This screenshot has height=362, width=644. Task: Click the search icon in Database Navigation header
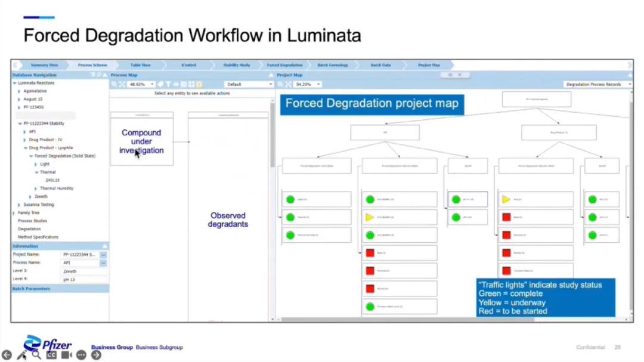(98, 75)
